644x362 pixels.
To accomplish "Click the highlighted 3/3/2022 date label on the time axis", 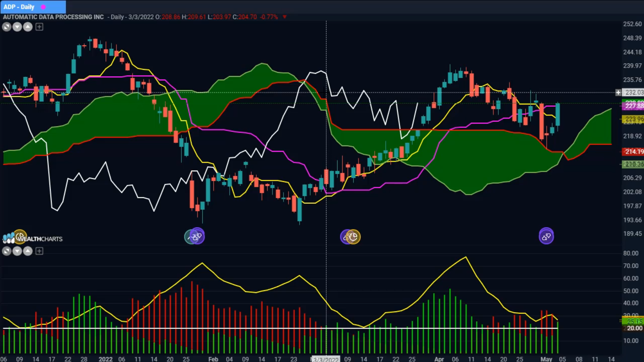I will coord(326,359).
